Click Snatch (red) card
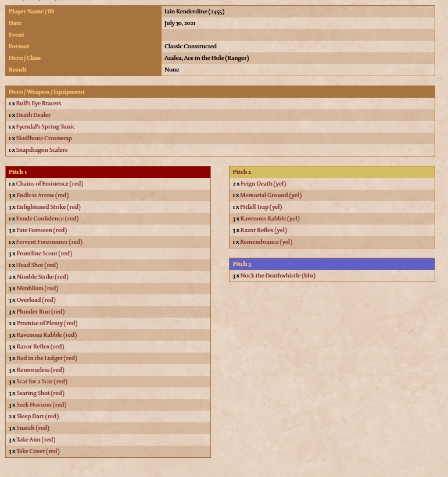The image size is (448, 477). (x=33, y=428)
